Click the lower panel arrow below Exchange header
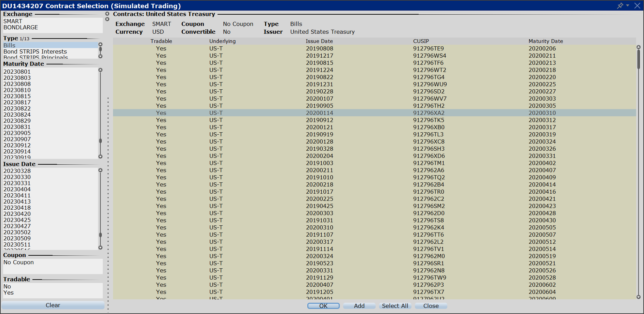Screen dimensions: 644x314 coord(107,19)
